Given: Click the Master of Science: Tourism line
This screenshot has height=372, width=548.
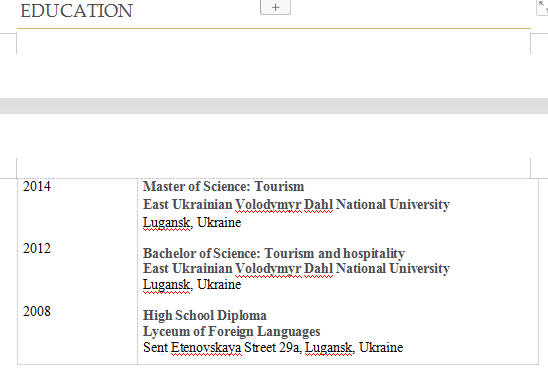Looking at the screenshot, I should [224, 186].
